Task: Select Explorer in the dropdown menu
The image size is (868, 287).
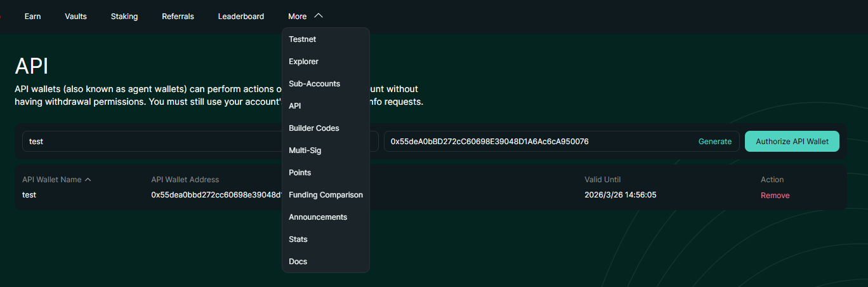Action: (x=303, y=62)
